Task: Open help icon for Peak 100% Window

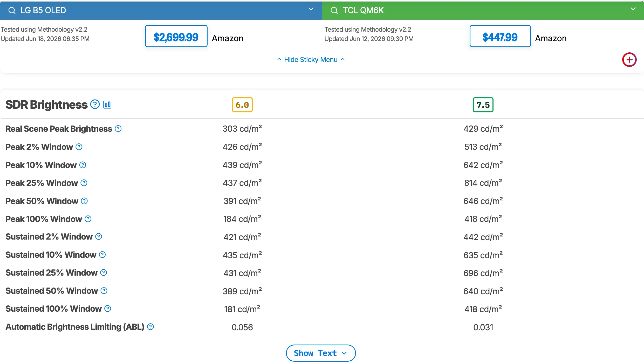Action: click(88, 219)
